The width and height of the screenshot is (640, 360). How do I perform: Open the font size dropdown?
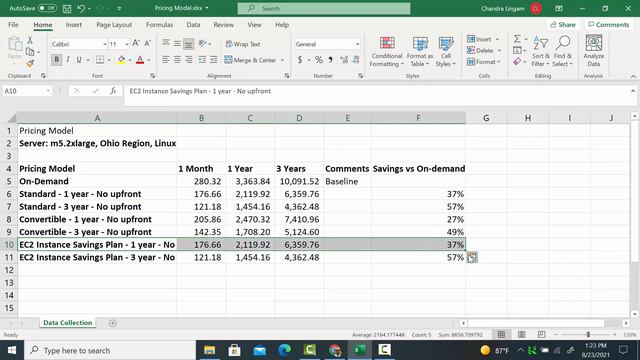click(x=127, y=44)
